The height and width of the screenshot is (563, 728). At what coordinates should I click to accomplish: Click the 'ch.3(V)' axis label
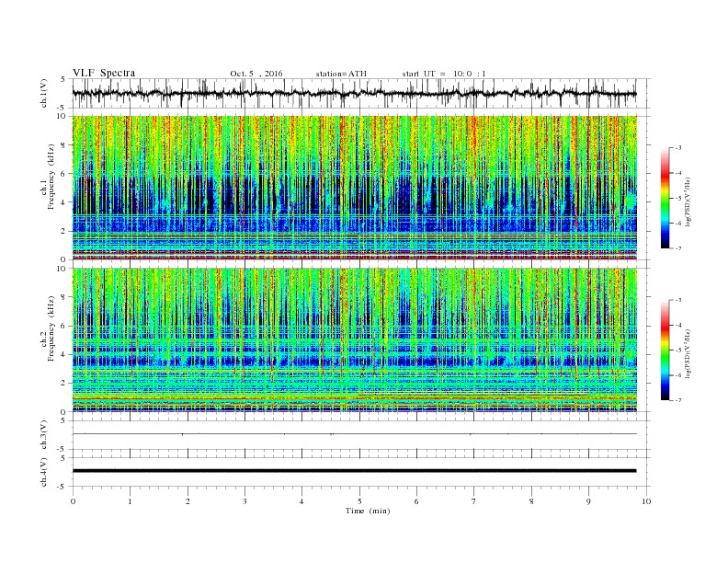coord(44,435)
